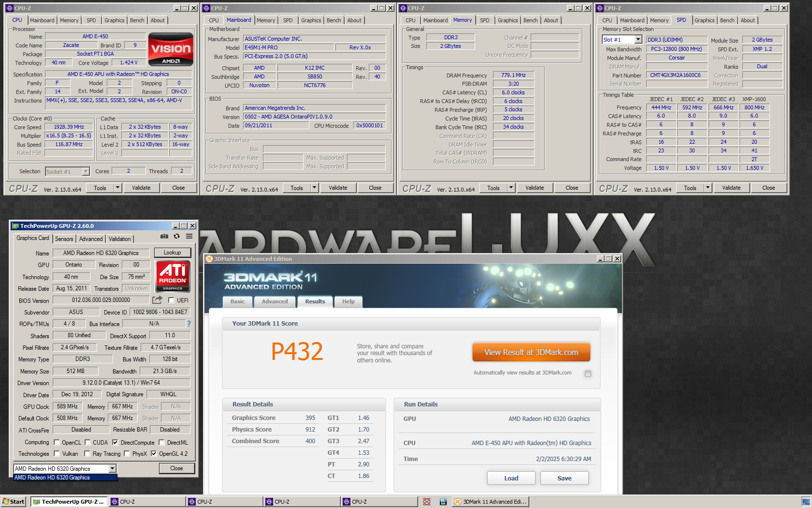This screenshot has height=508, width=812.
Task: Open the GPU-Z hamburger menu
Action: click(189, 236)
